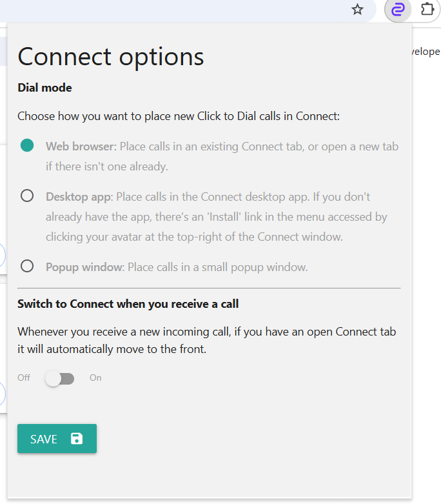Open the Extensions puzzle-piece menu
Image resolution: width=441 pixels, height=504 pixels.
coord(427,9)
